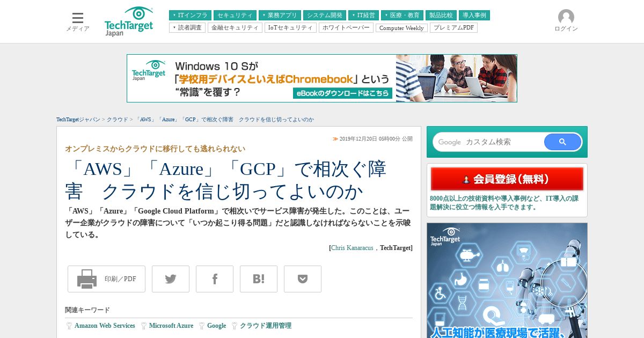This screenshot has width=644, height=338.
Task: Open Microsoft Azure keyword link
Action: click(171, 326)
